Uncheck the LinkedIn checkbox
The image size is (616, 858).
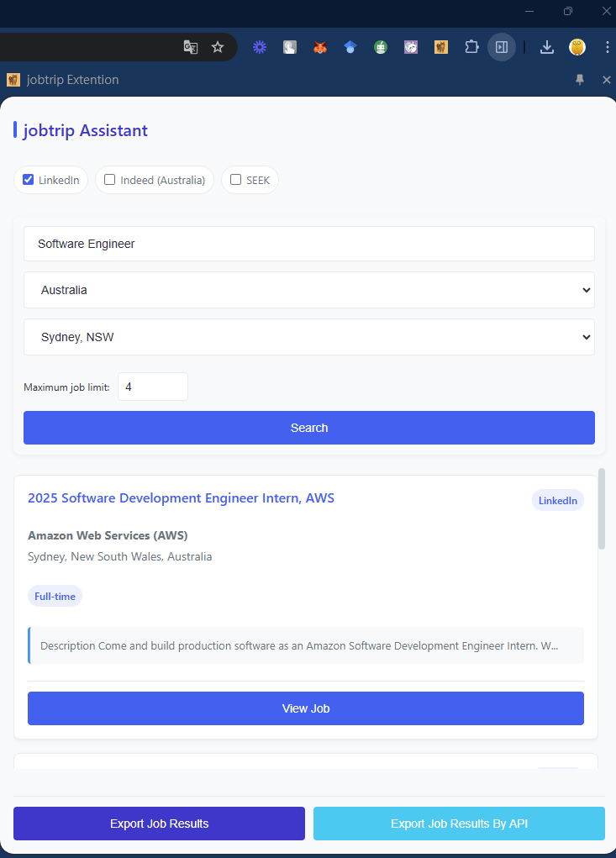coord(29,180)
